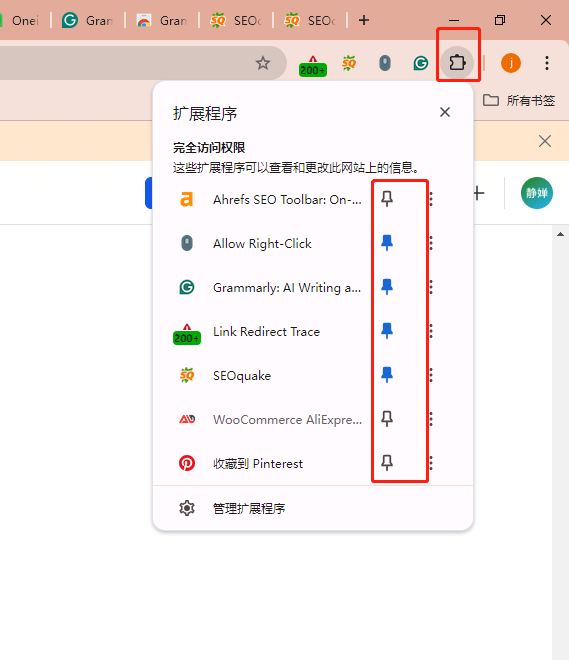Open the Link Redirect Trace 200+ toolbar icon

313,66
